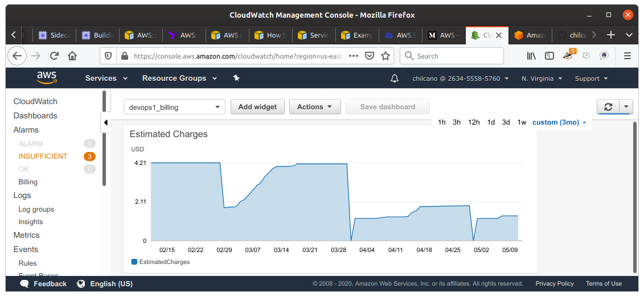Image resolution: width=644 pixels, height=297 pixels.
Task: Click the globe language icon
Action: coord(81,283)
